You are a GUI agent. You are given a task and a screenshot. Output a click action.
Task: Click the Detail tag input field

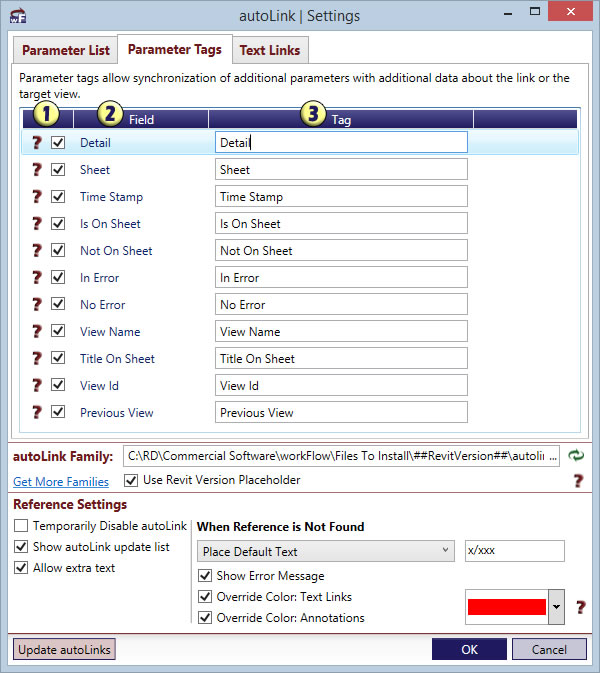coord(341,142)
